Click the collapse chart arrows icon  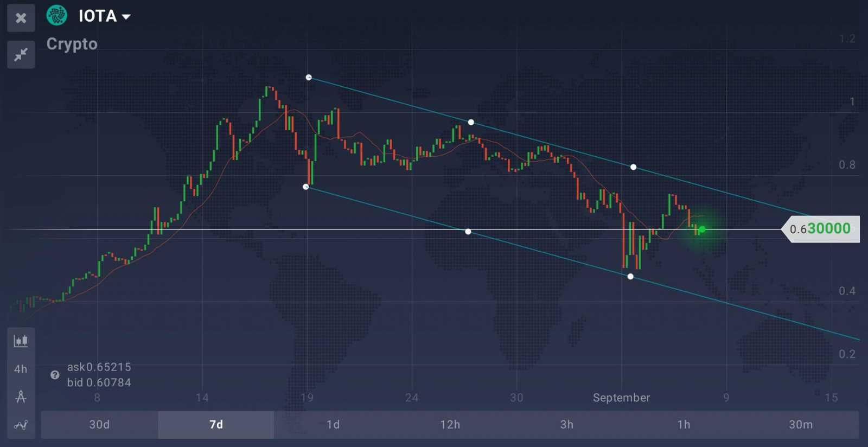point(21,54)
